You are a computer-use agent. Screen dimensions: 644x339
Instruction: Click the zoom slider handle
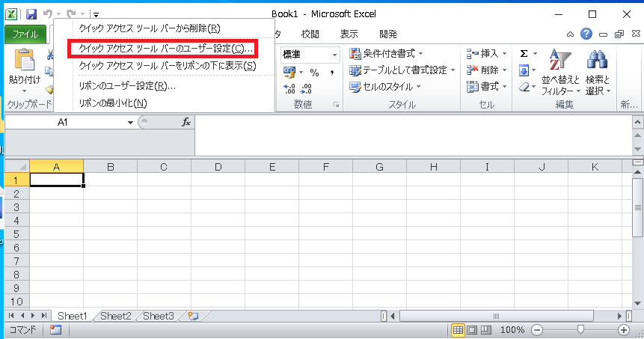[580, 329]
